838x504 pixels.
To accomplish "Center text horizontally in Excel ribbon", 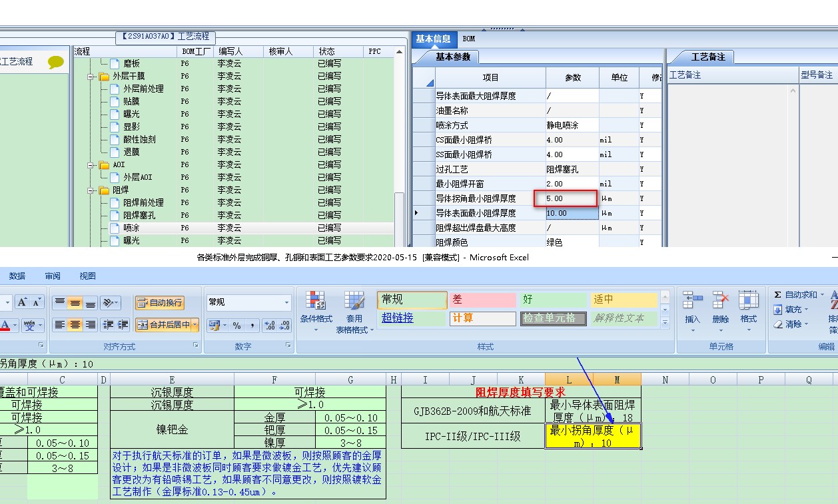I will click(75, 325).
